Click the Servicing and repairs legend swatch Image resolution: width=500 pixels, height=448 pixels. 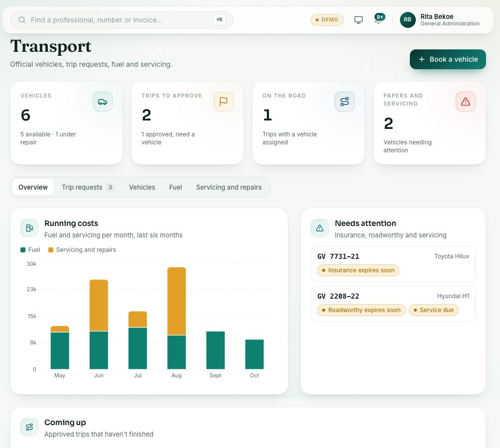pyautogui.click(x=51, y=250)
